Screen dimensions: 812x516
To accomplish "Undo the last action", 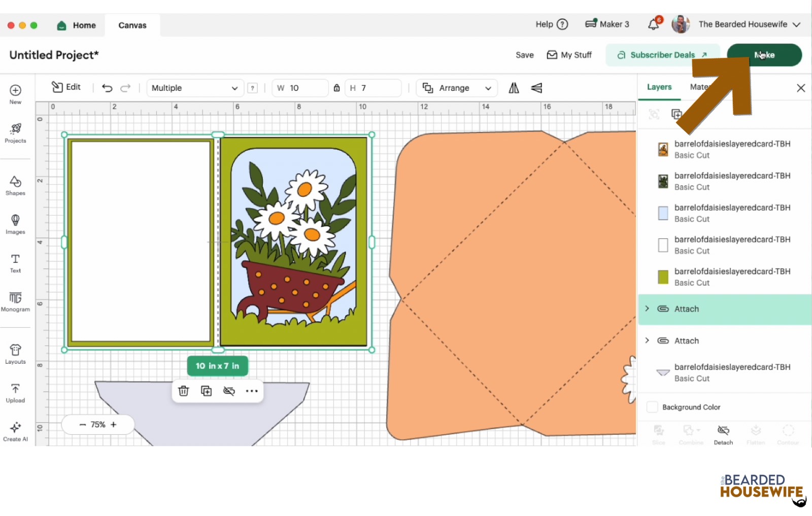I will [107, 88].
